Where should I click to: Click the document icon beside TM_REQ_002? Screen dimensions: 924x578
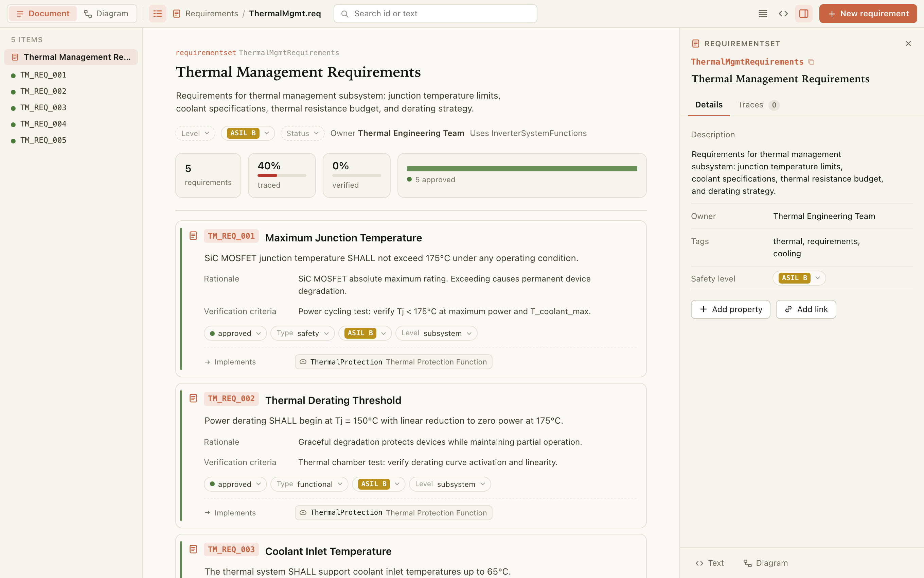193,398
